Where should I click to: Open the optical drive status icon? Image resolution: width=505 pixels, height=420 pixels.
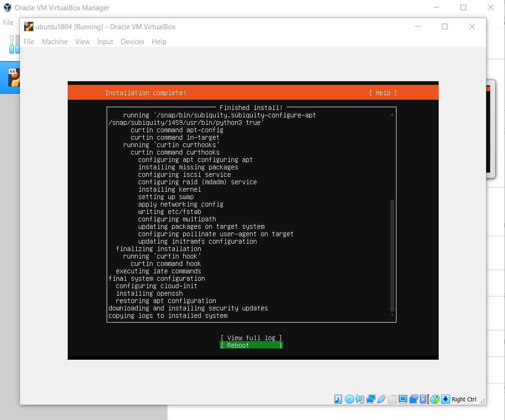pyautogui.click(x=349, y=399)
